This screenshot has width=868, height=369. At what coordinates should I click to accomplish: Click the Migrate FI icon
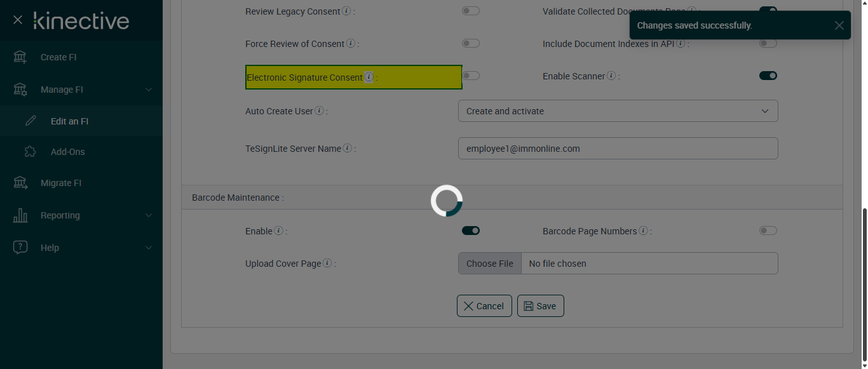click(20, 183)
